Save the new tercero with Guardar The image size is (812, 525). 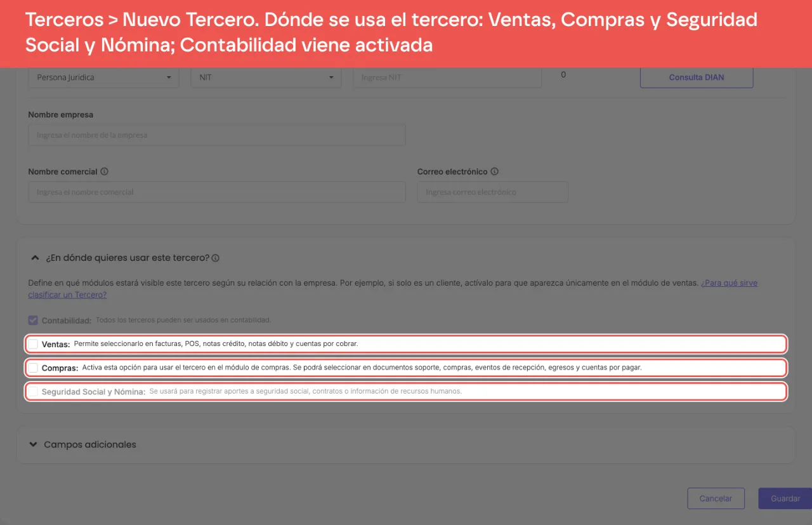coord(785,498)
